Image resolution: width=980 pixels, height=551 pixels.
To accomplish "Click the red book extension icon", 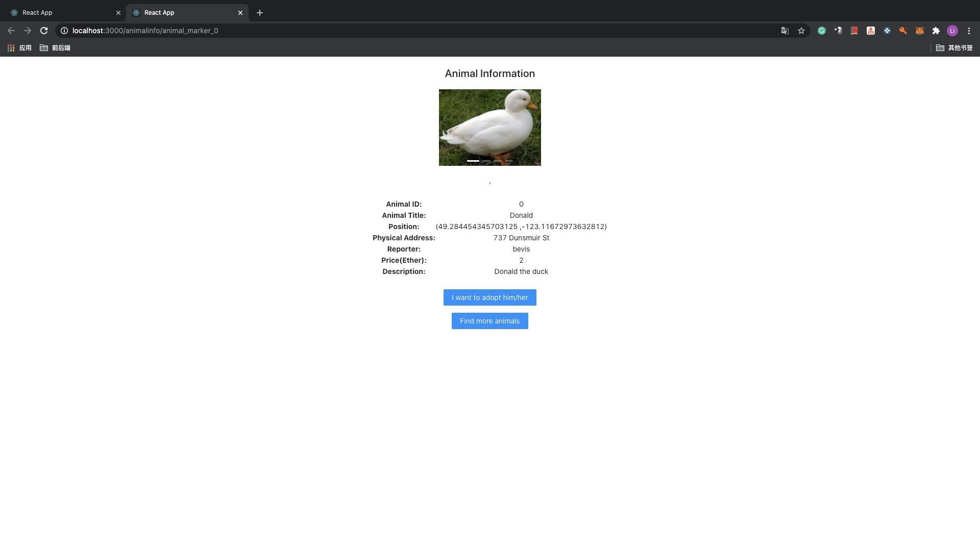I will [x=854, y=31].
